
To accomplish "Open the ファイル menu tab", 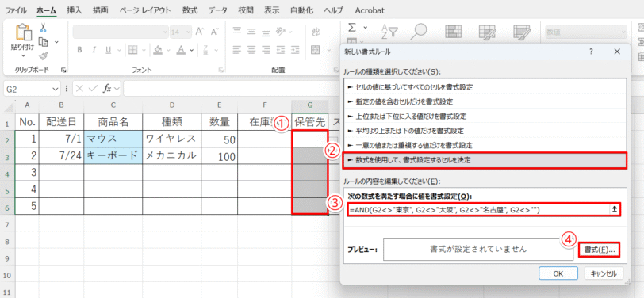I will coord(16,10).
